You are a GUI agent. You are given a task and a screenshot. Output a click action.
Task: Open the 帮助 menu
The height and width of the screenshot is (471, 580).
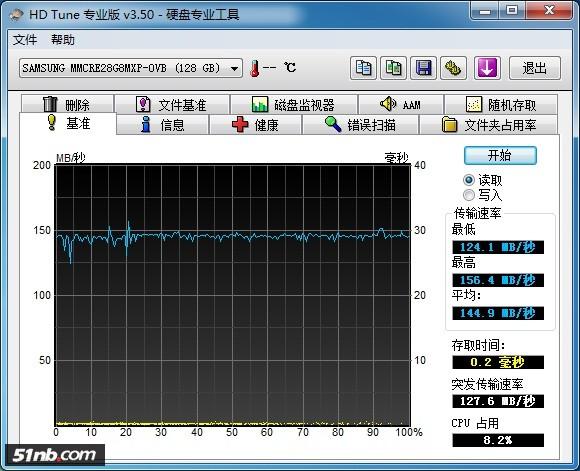pyautogui.click(x=63, y=40)
